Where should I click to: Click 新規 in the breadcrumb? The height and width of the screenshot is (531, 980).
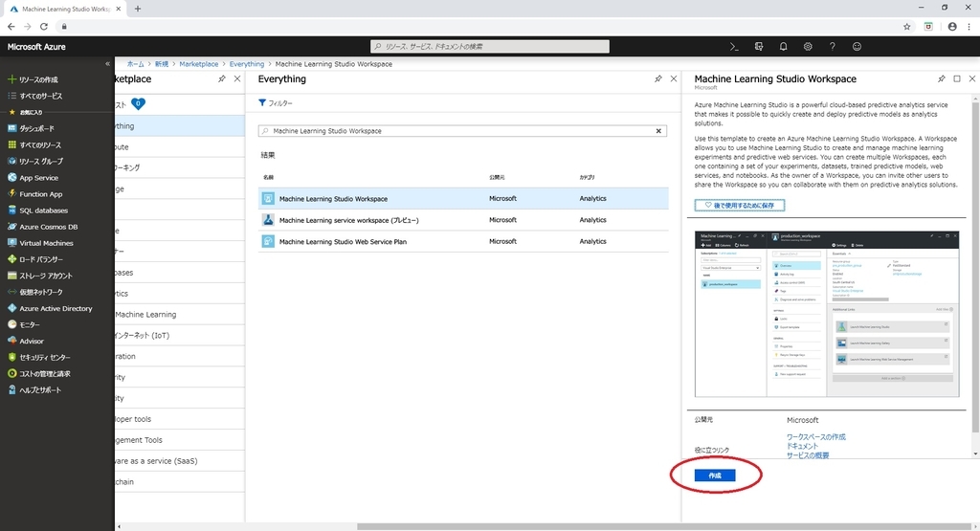[162, 64]
